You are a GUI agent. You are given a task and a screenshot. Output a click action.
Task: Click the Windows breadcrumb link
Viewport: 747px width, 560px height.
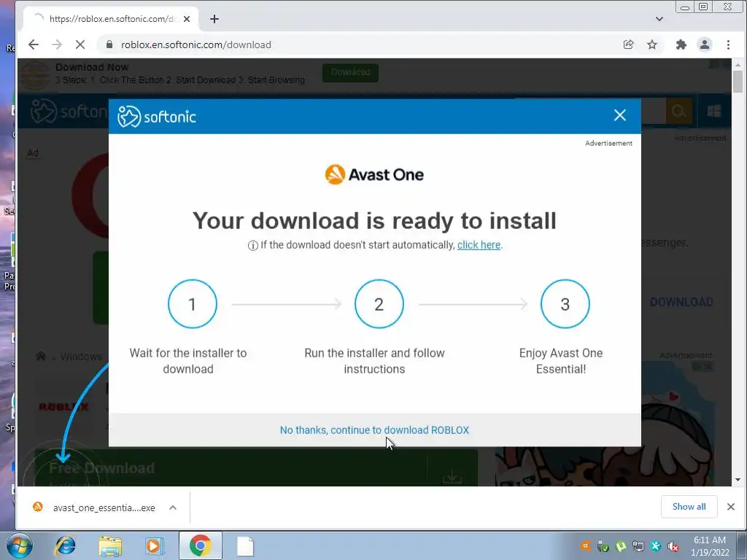(x=82, y=357)
